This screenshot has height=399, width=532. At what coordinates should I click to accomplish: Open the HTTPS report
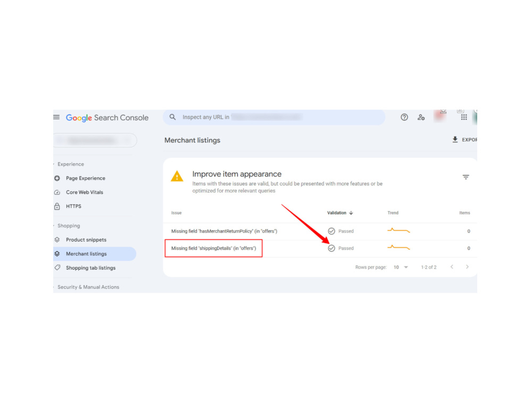[x=73, y=206]
